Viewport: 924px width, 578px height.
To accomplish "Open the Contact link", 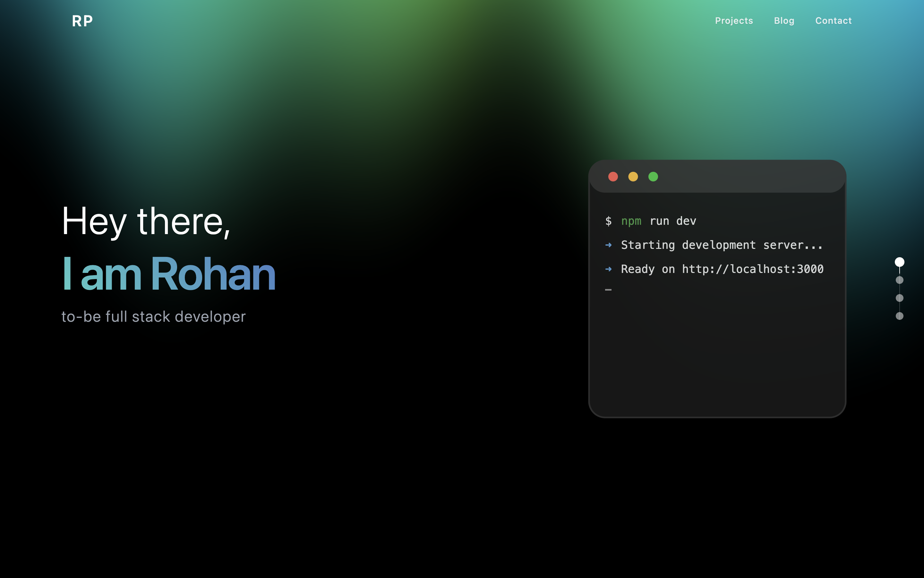I will [833, 21].
